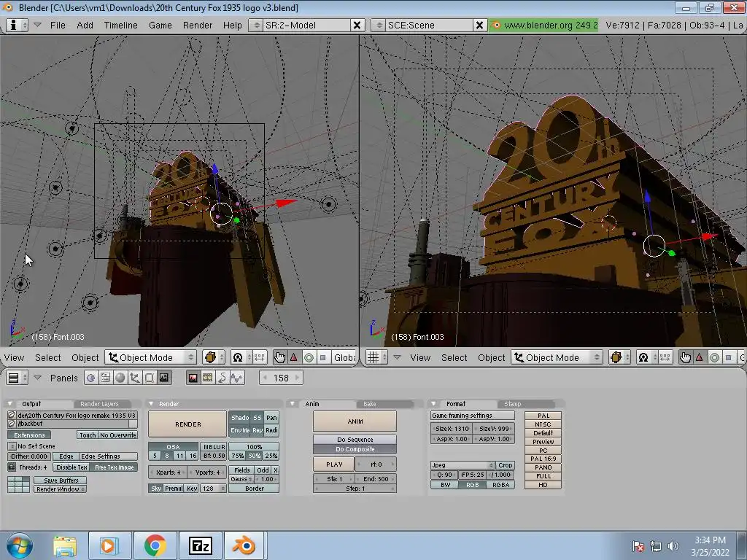
Task: Select rotate manipulator circle in right viewport
Action: (x=714, y=357)
